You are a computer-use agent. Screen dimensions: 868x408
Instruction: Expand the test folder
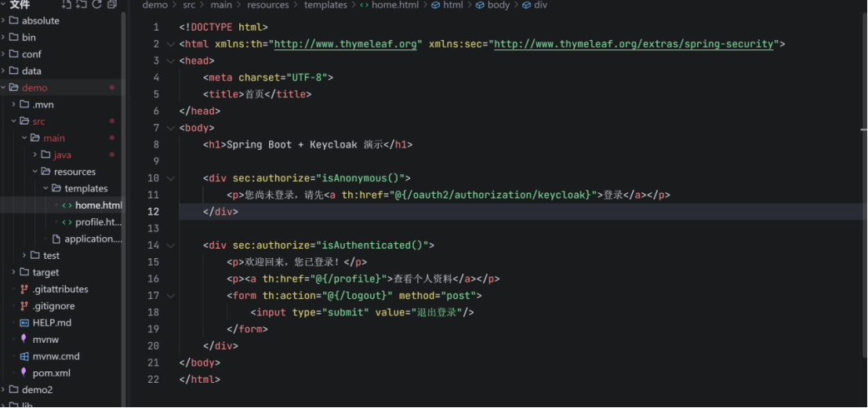[x=24, y=255]
